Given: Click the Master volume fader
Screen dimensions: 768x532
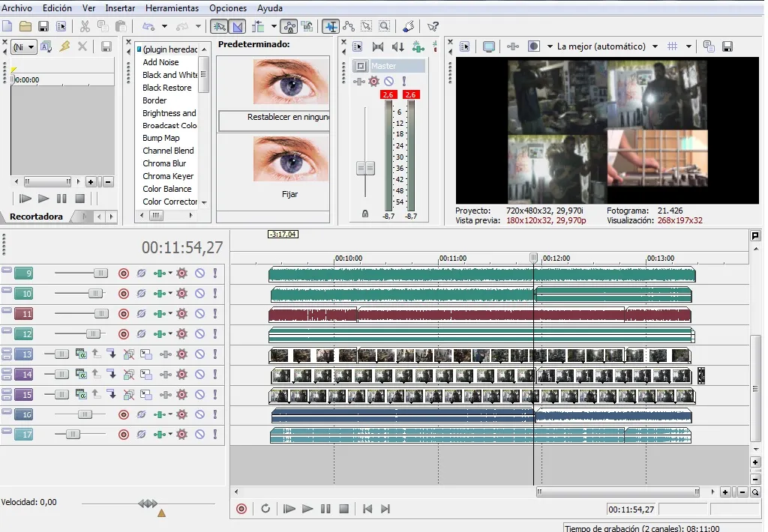Looking at the screenshot, I should (365, 169).
